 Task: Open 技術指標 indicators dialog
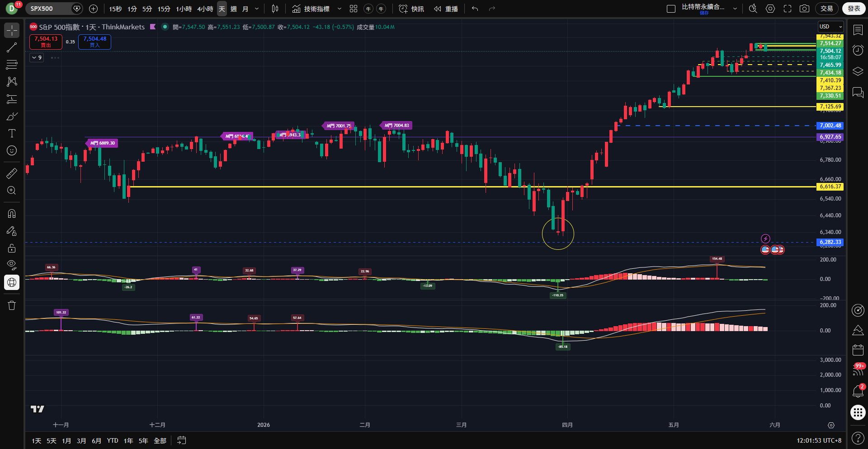tap(311, 9)
